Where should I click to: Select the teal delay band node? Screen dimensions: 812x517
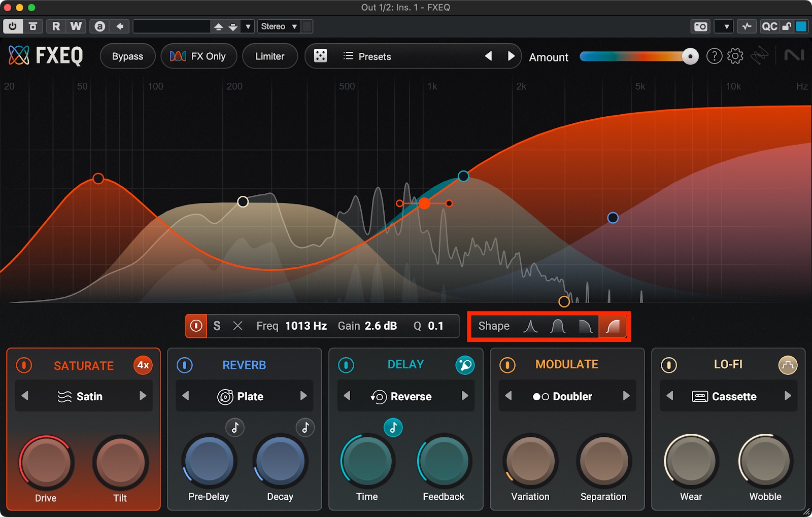pyautogui.click(x=463, y=176)
